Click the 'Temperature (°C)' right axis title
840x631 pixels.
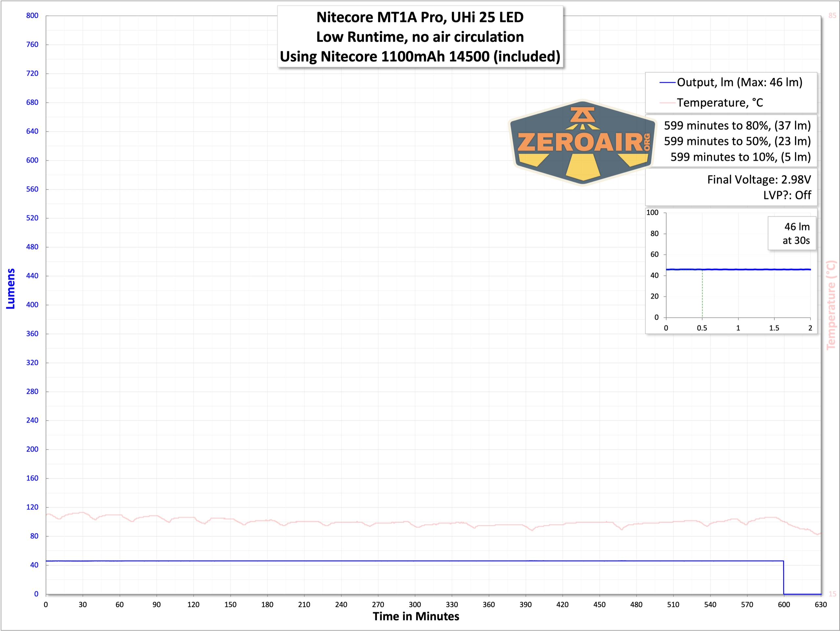coord(831,305)
